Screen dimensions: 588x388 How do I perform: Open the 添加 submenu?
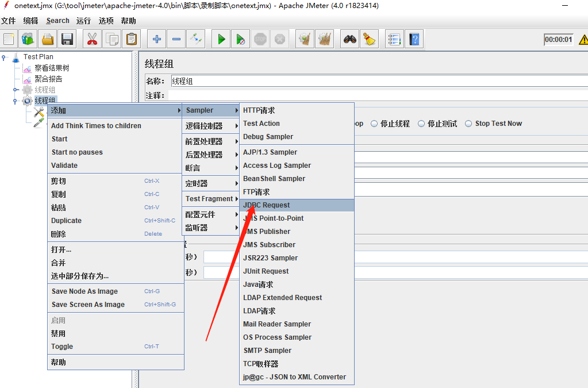coord(115,110)
